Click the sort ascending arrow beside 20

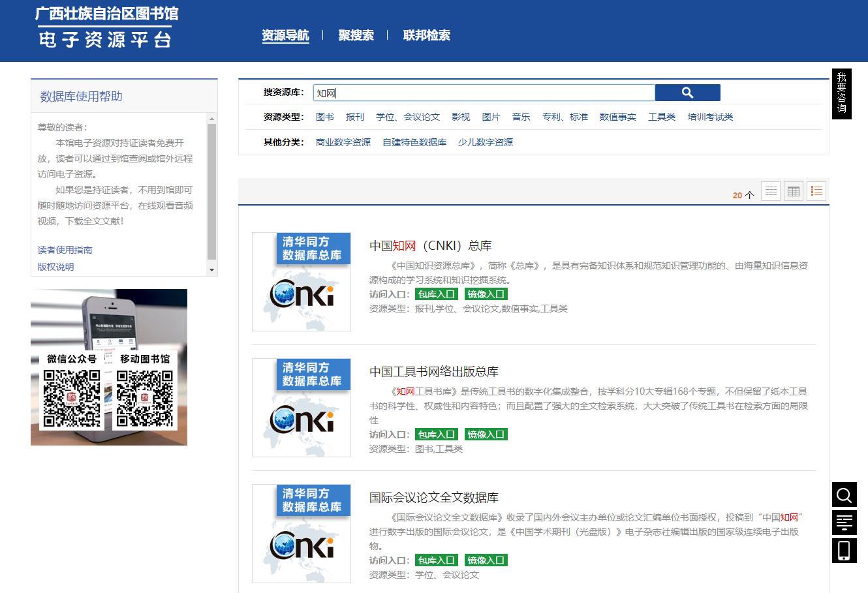[751, 194]
